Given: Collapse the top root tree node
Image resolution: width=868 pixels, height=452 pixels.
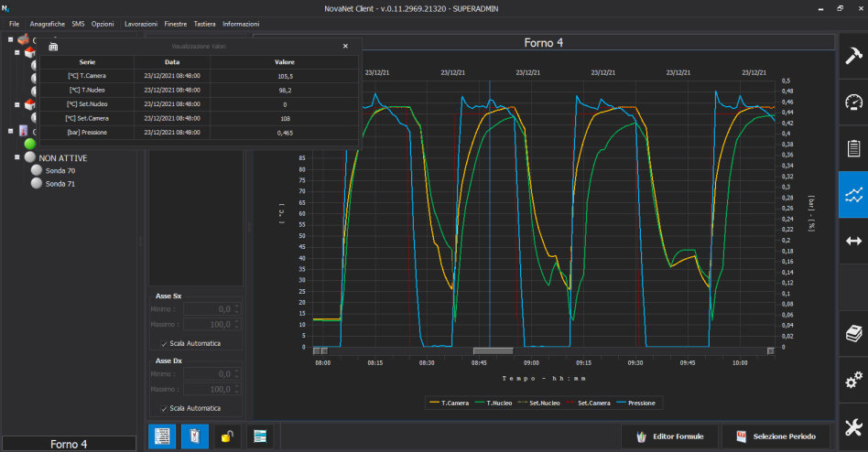Looking at the screenshot, I should (x=10, y=40).
